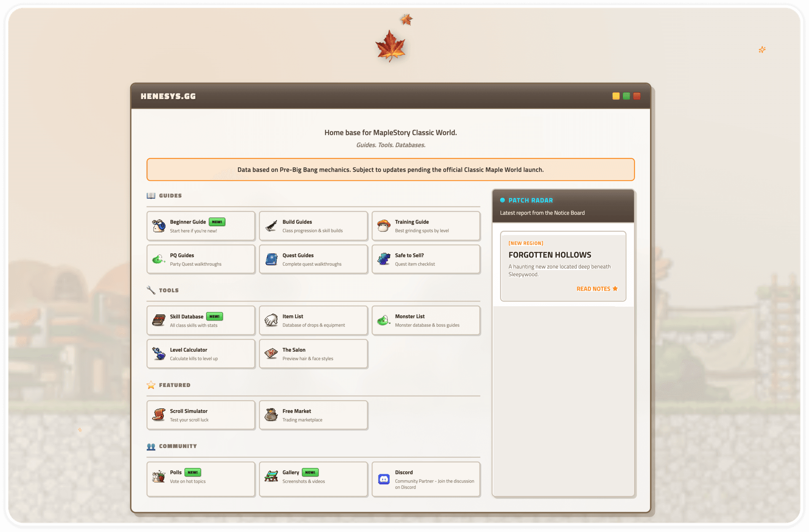This screenshot has height=532, width=809.
Task: Click the blue book Quest Guides icon
Action: [271, 259]
